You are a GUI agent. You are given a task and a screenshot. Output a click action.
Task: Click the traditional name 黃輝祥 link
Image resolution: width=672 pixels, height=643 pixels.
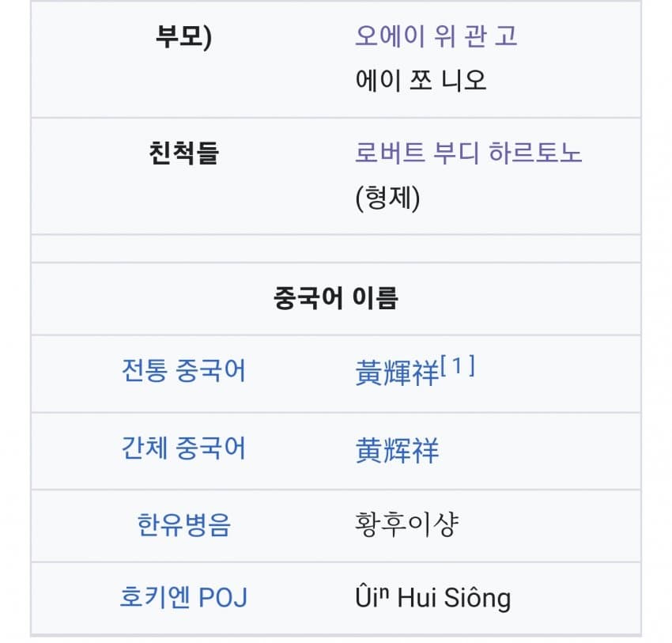point(397,373)
